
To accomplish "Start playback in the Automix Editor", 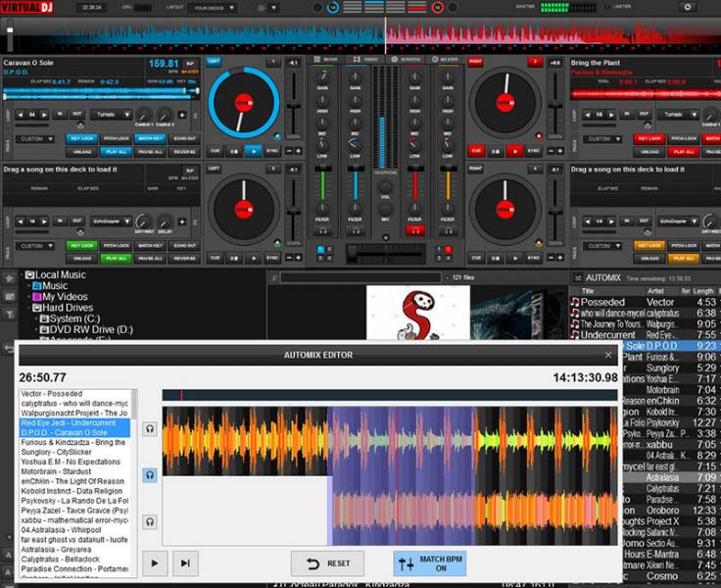I will [x=155, y=563].
